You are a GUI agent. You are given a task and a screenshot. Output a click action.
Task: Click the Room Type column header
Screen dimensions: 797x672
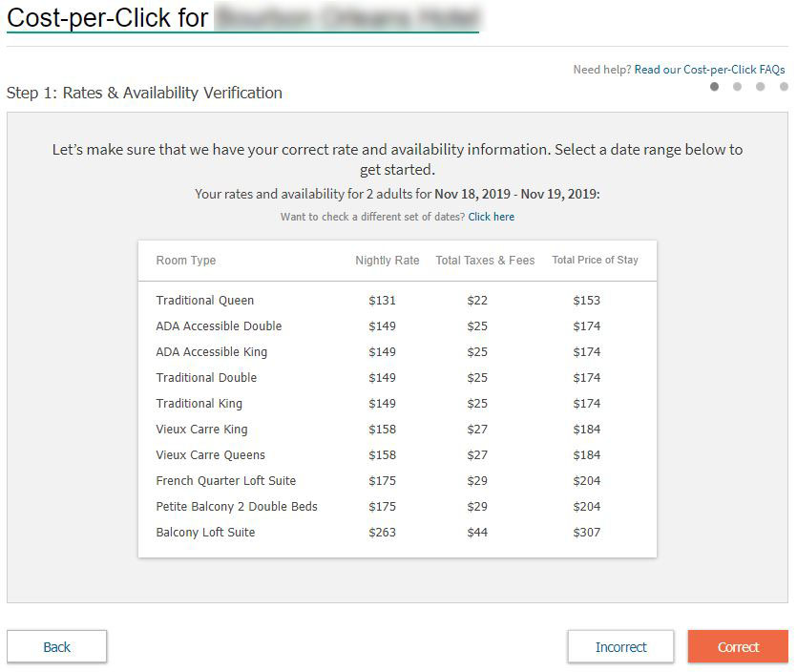[x=186, y=261]
